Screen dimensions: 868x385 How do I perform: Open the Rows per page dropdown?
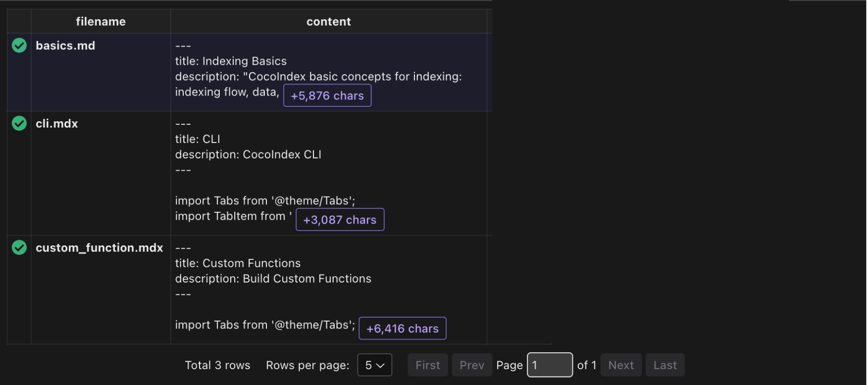374,365
